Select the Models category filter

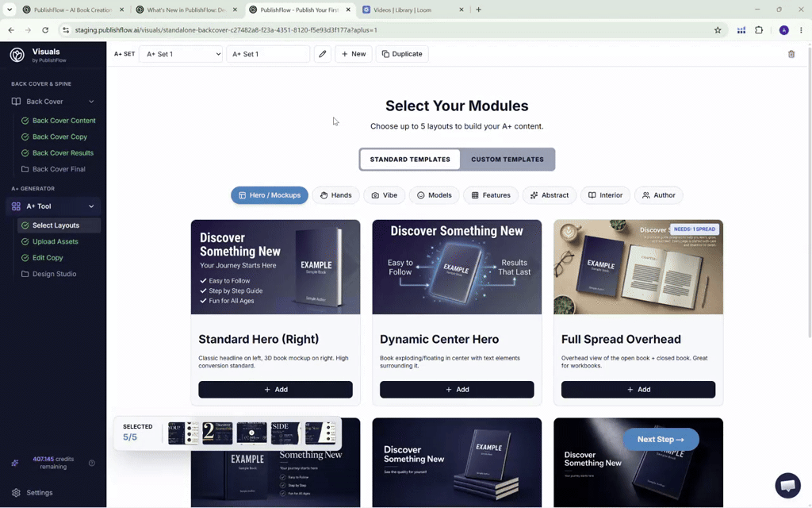pyautogui.click(x=434, y=195)
